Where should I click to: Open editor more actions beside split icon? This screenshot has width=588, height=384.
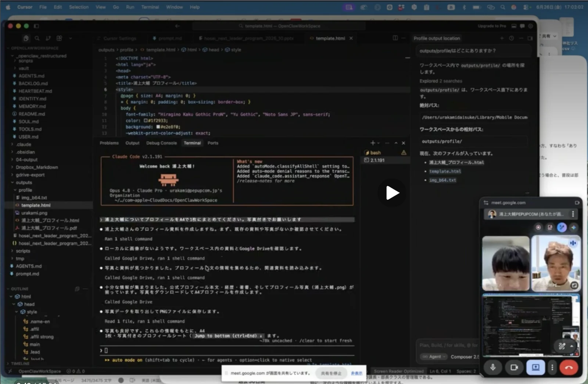pyautogui.click(x=404, y=38)
